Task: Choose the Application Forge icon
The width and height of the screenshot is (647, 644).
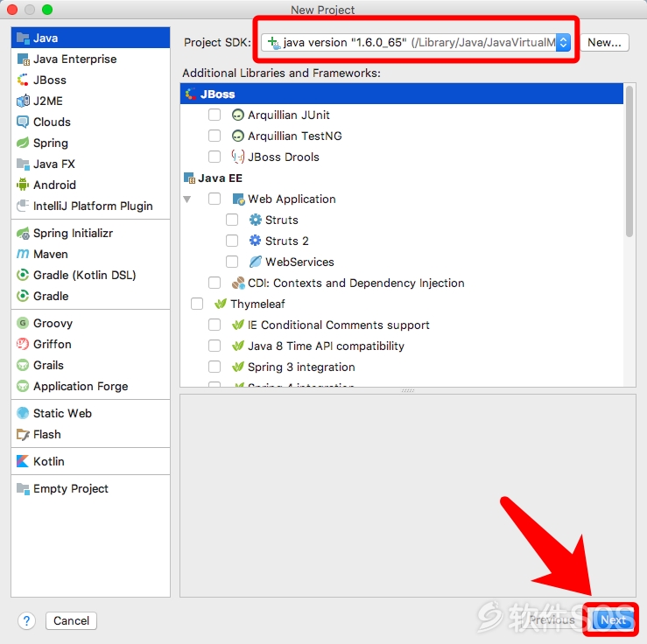Action: click(x=23, y=386)
